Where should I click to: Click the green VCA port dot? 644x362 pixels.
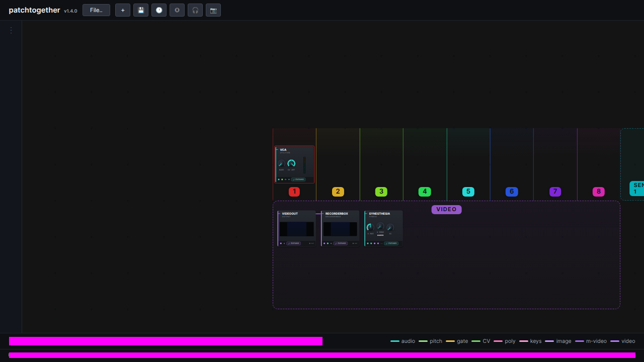(x=282, y=179)
